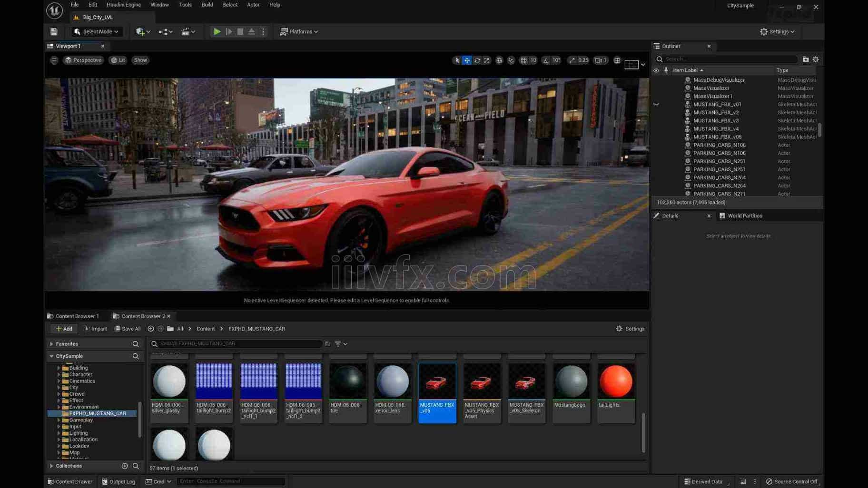Sort the Outliner by Item Label
868x488 pixels.
click(688, 70)
